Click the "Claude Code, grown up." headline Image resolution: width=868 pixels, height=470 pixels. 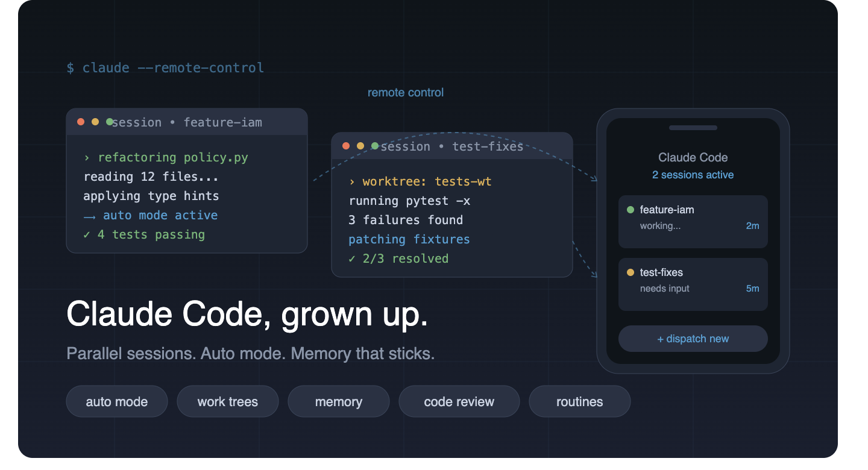(247, 315)
